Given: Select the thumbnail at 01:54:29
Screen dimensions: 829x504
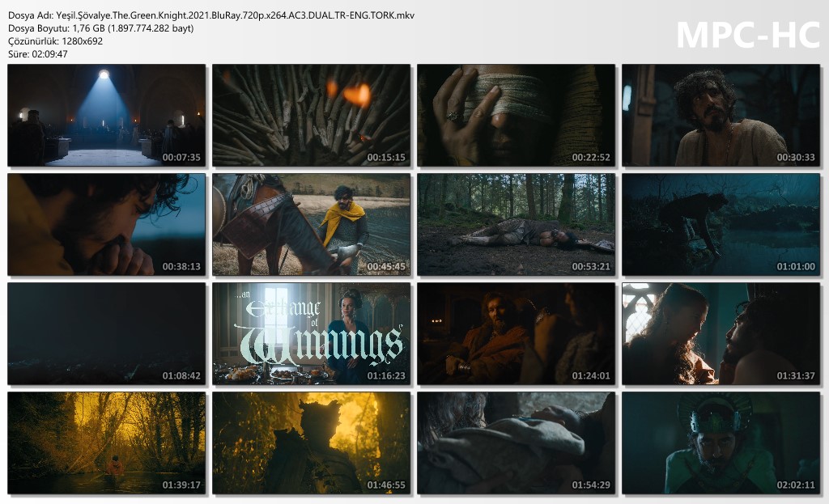Looking at the screenshot, I should (x=516, y=443).
